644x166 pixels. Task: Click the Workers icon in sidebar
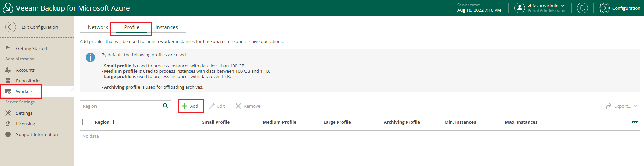click(8, 91)
